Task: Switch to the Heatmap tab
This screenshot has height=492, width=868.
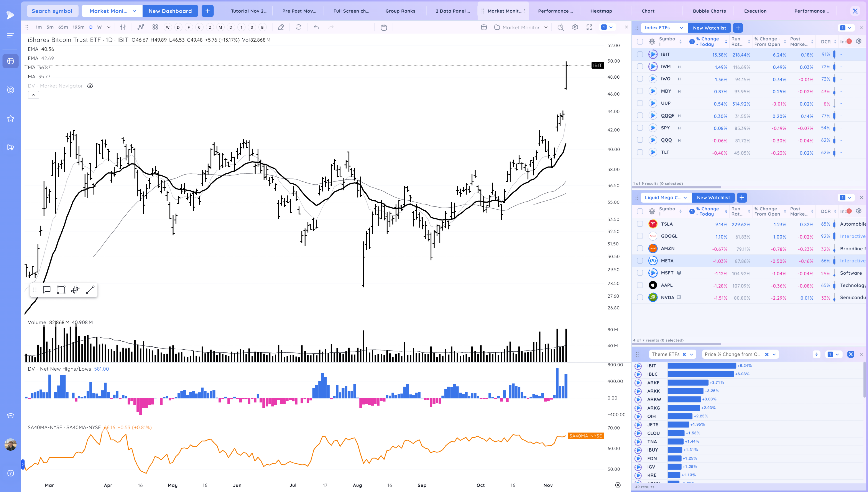Action: point(601,11)
